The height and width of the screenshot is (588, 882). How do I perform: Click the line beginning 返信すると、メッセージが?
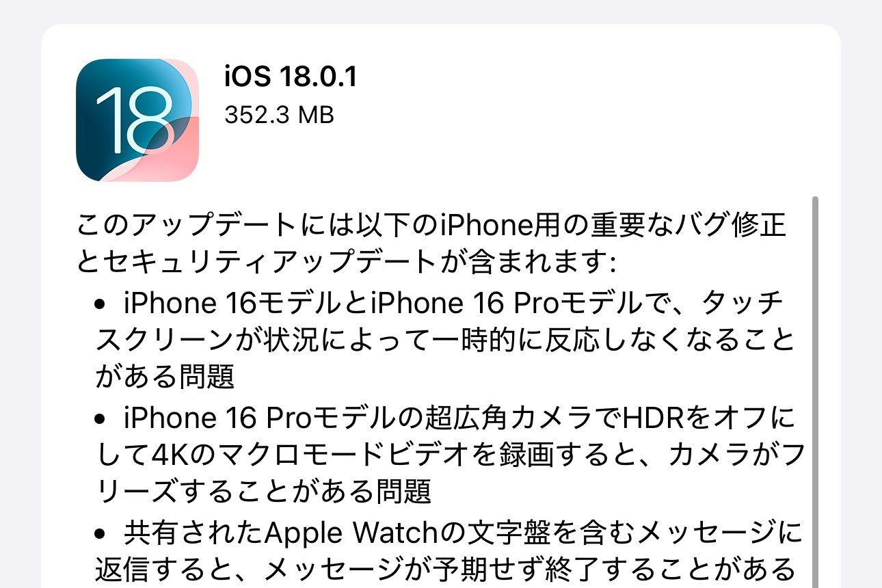444,567
